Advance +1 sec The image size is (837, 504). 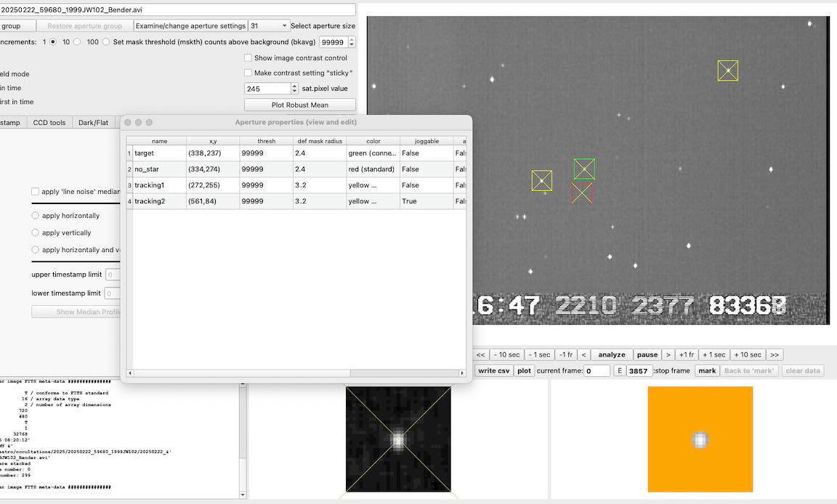pyautogui.click(x=713, y=354)
